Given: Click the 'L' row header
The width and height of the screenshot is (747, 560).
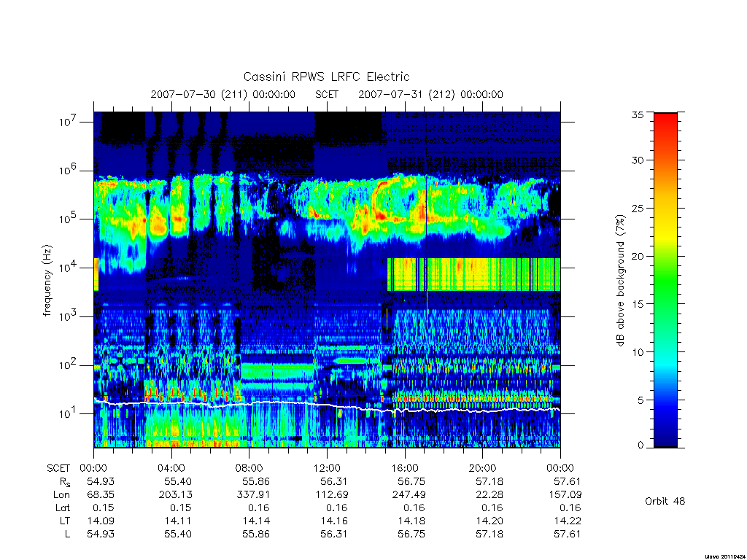Looking at the screenshot, I should [x=67, y=534].
